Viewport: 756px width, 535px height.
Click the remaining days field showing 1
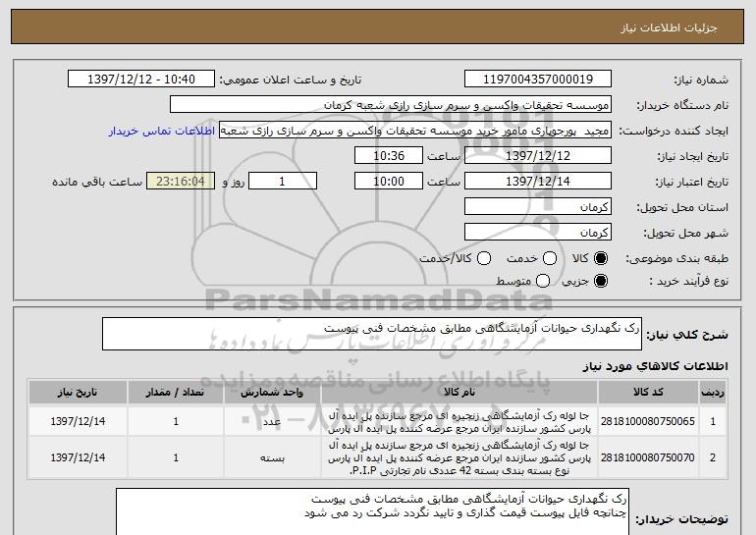tap(283, 182)
